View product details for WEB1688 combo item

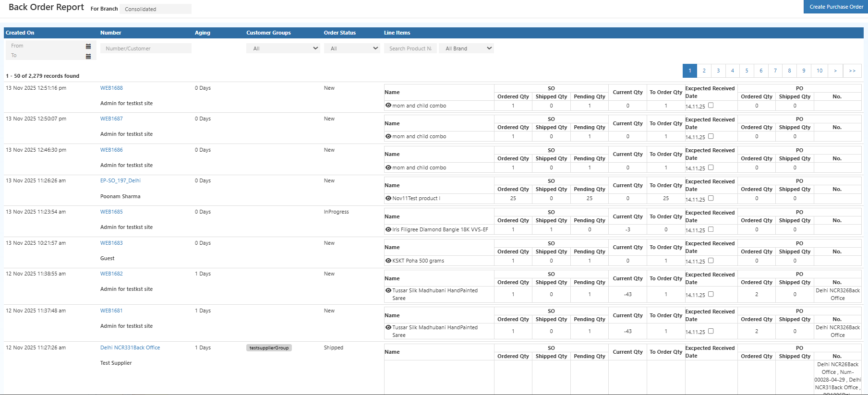pyautogui.click(x=388, y=105)
